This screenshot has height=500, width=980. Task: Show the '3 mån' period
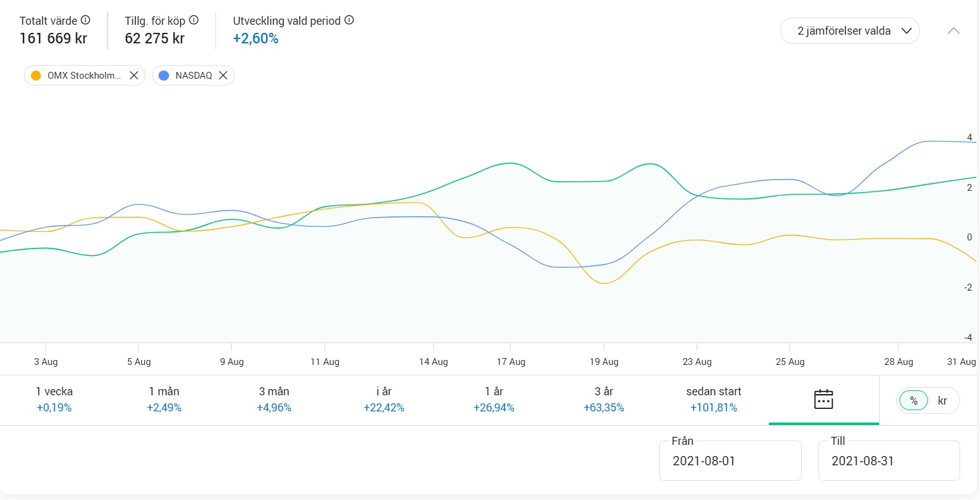pos(274,399)
